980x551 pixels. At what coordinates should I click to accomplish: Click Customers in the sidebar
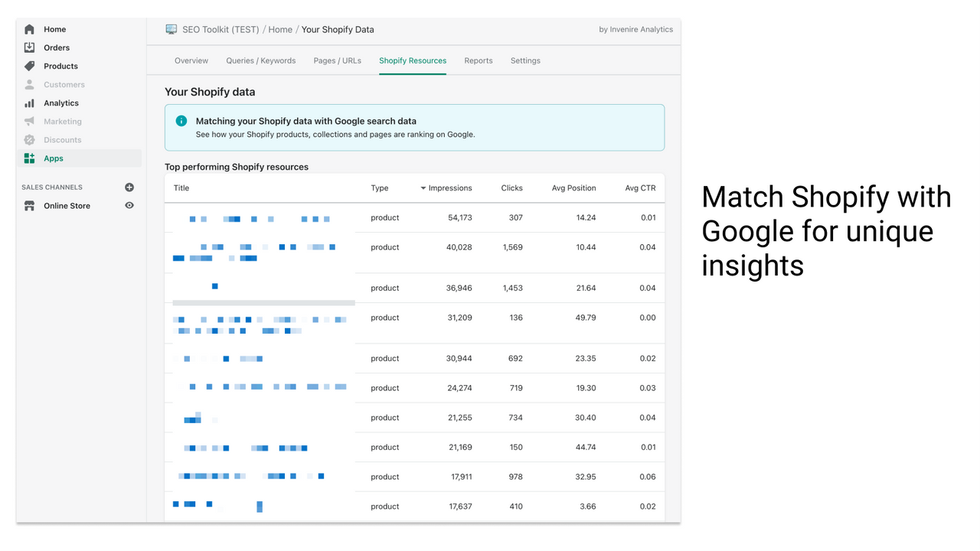pyautogui.click(x=64, y=85)
